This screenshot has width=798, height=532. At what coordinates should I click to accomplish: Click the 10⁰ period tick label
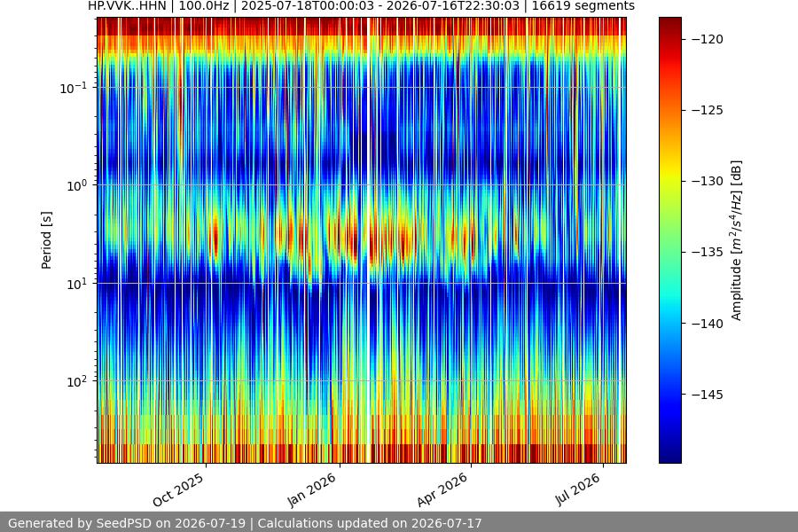(x=77, y=186)
